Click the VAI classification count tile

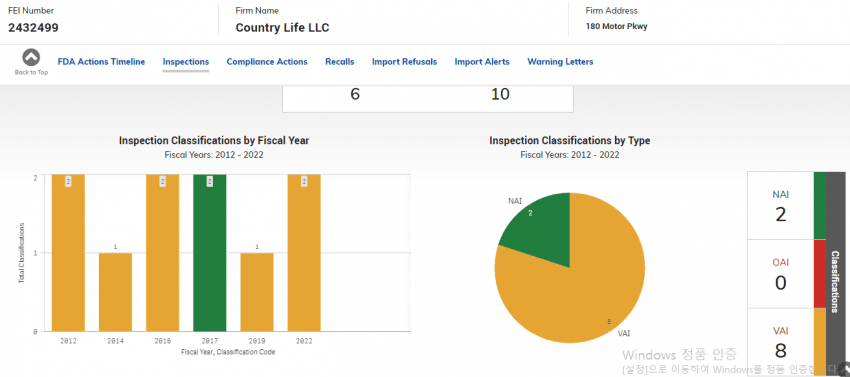click(781, 343)
